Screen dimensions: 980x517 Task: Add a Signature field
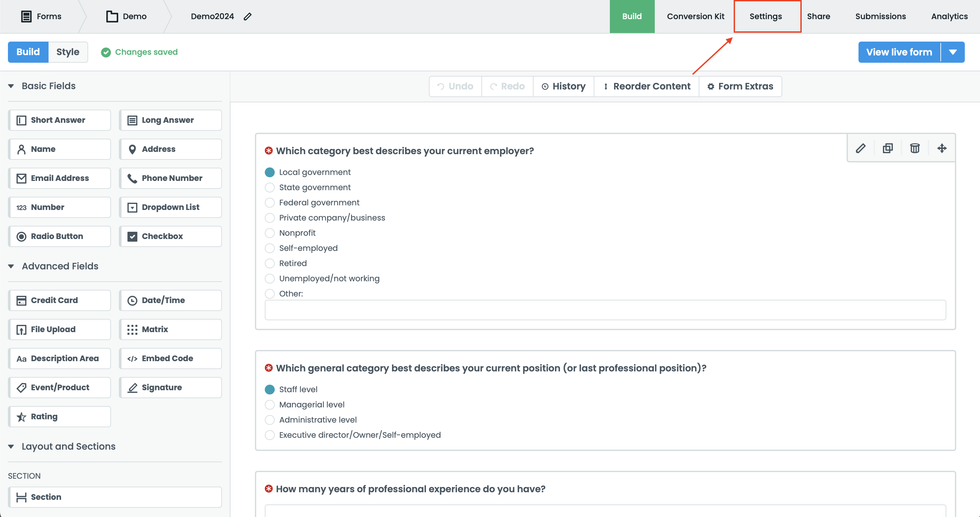coord(170,387)
